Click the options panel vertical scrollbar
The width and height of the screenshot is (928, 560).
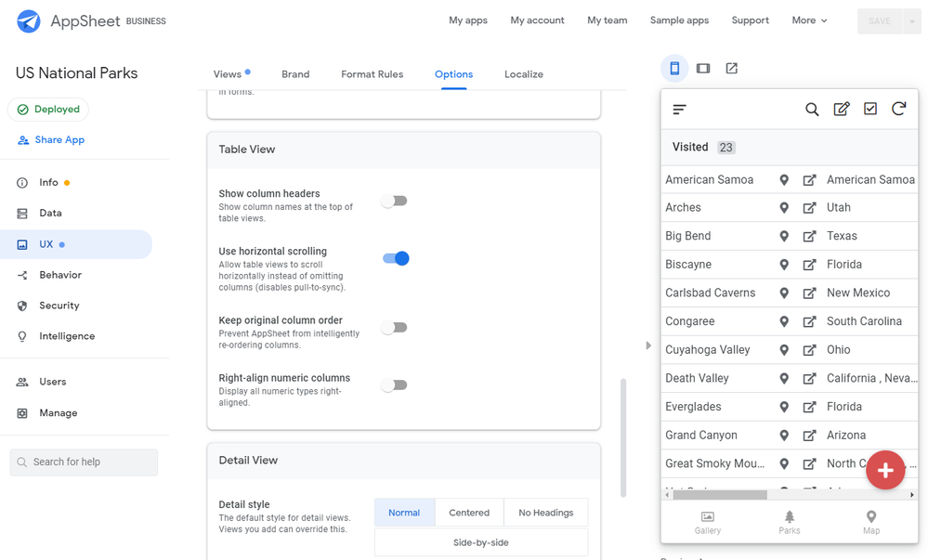[623, 438]
